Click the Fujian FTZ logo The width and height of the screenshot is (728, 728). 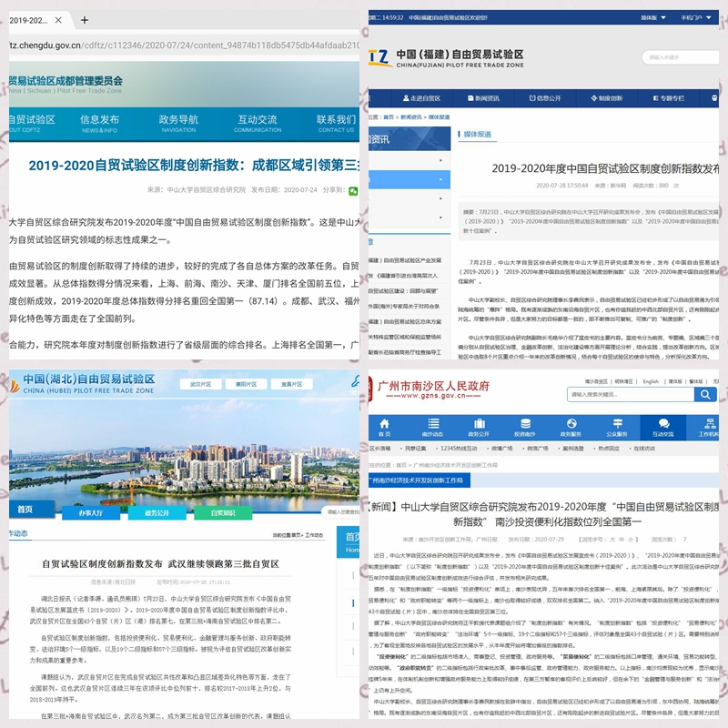point(446,58)
